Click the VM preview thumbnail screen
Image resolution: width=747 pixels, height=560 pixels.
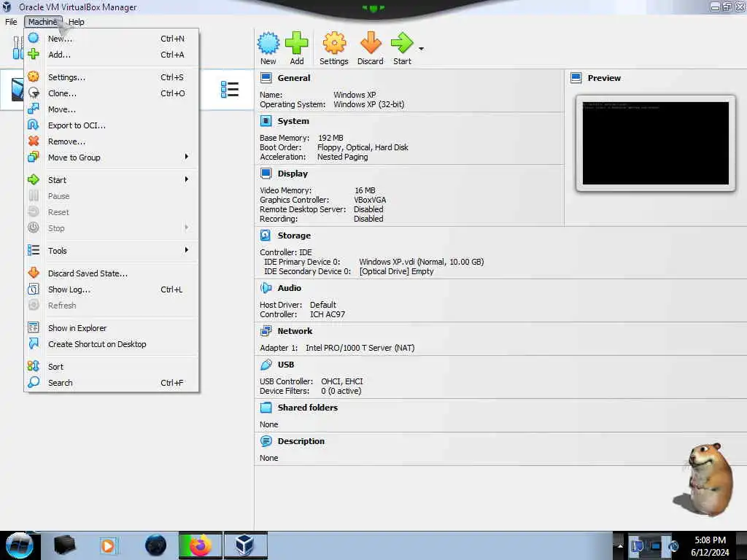656,143
